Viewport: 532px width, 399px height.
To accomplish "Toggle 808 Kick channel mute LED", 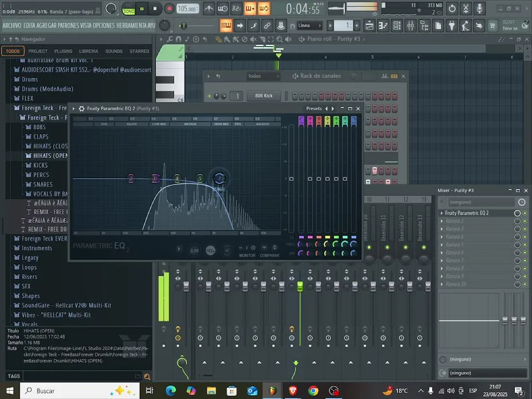I will coord(209,96).
